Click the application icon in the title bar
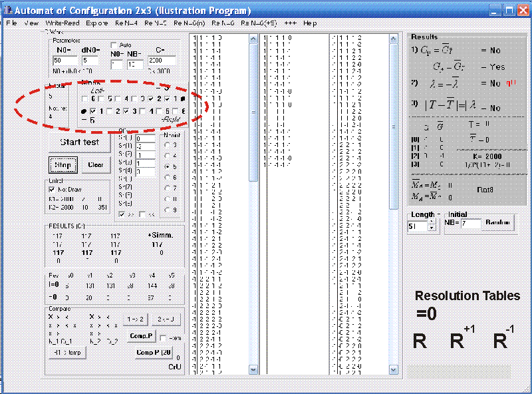The width and height of the screenshot is (532, 394). click(8, 10)
